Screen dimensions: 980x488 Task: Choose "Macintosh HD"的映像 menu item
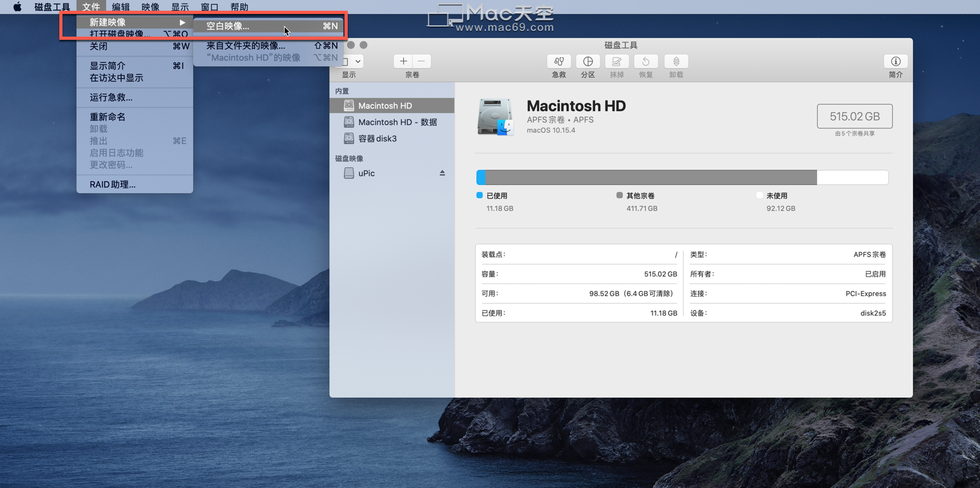tap(268, 57)
